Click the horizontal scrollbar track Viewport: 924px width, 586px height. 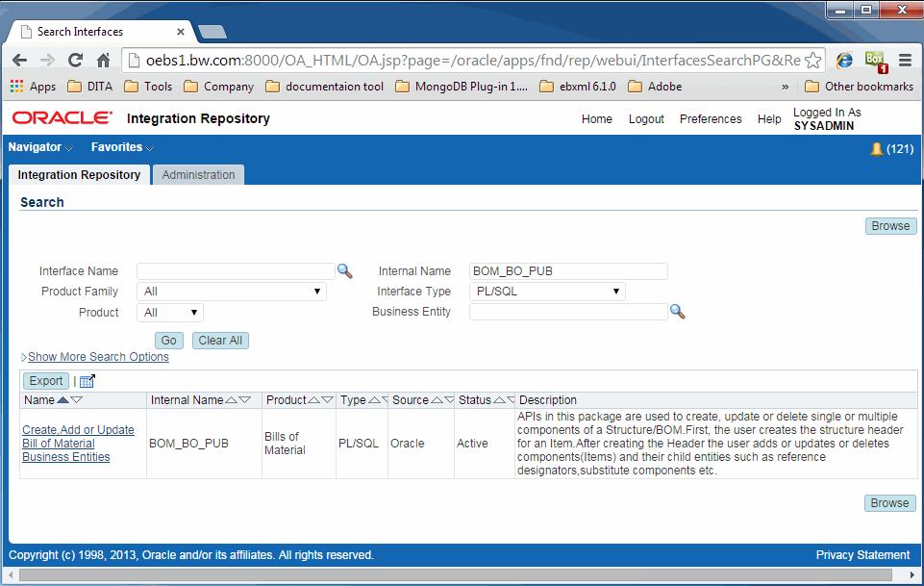(x=456, y=574)
